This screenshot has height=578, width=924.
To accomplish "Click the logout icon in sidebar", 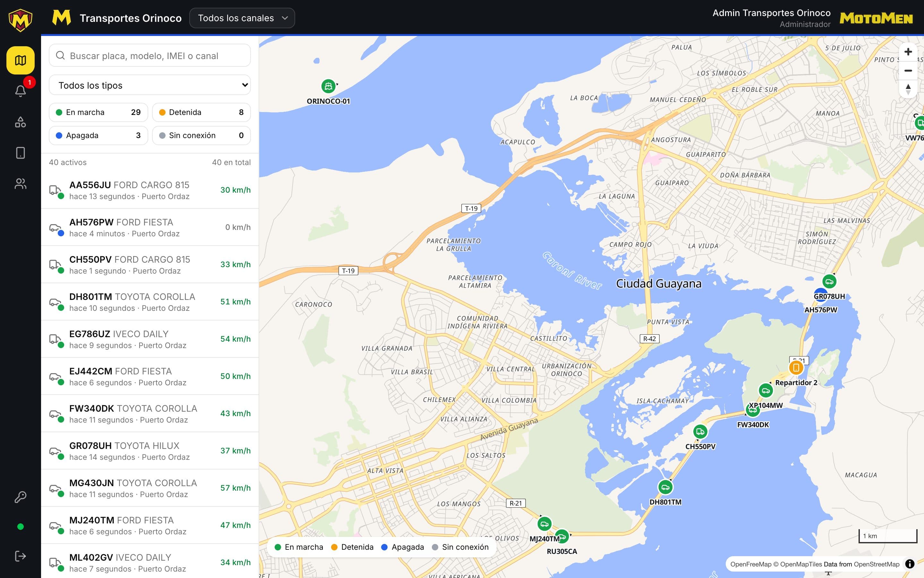I will (20, 556).
